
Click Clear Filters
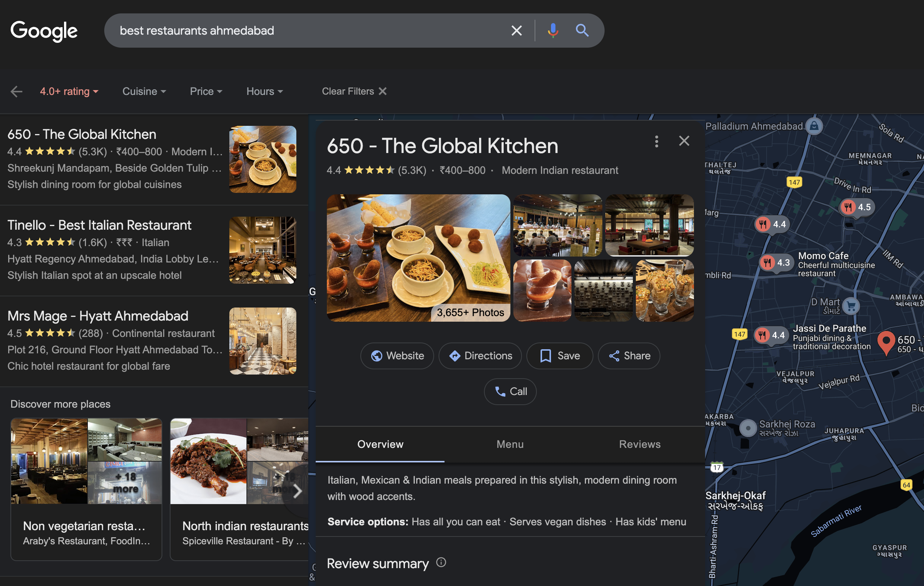point(354,91)
